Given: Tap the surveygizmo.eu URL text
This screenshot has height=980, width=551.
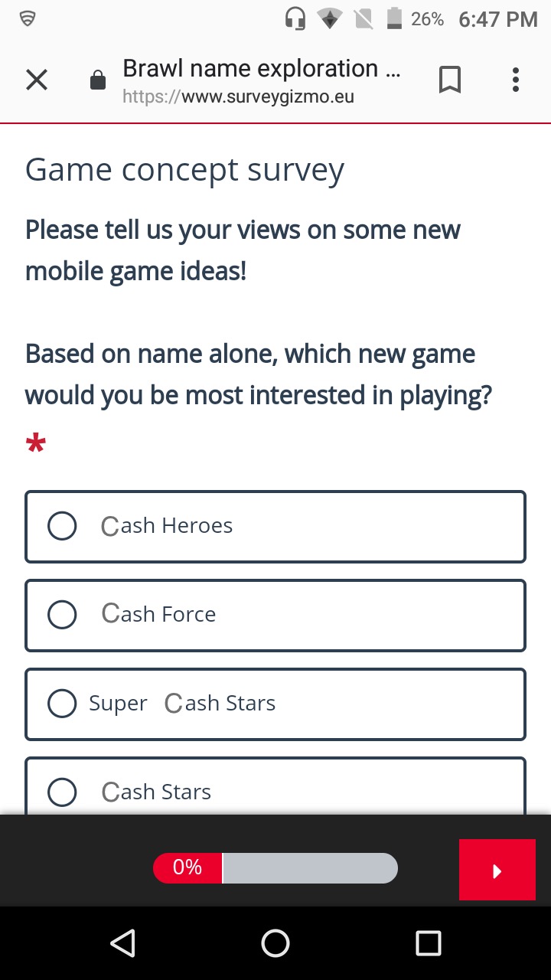Looking at the screenshot, I should [x=238, y=97].
